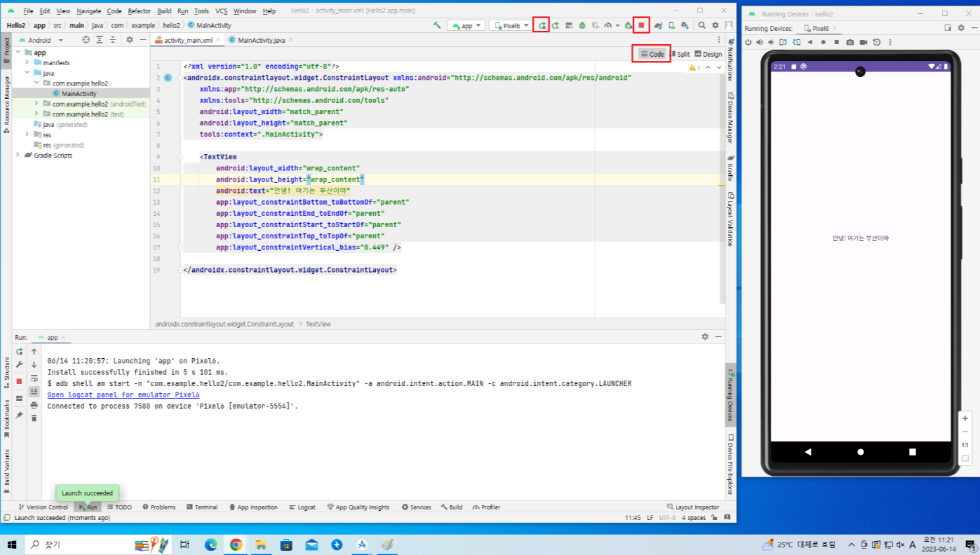
Task: Click the red Stop 'app' button in the toolbar
Action: click(641, 25)
